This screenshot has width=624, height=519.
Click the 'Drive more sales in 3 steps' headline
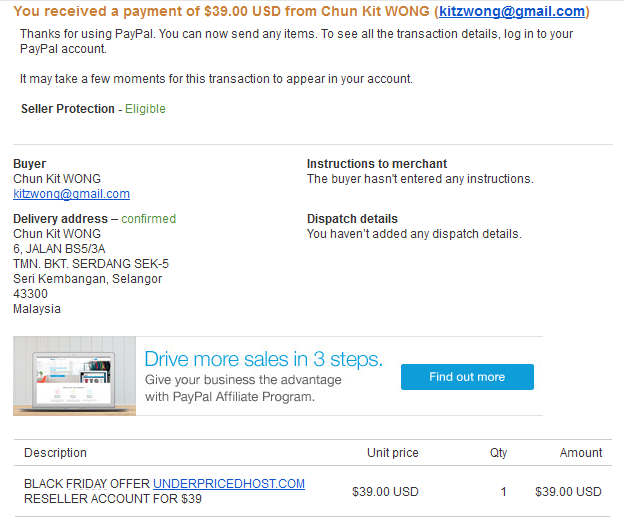(x=263, y=359)
